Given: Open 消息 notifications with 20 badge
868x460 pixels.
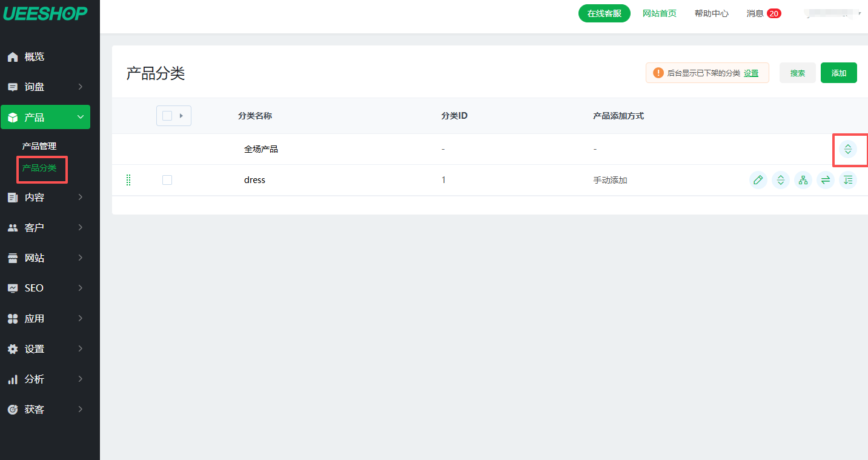Looking at the screenshot, I should tap(763, 13).
